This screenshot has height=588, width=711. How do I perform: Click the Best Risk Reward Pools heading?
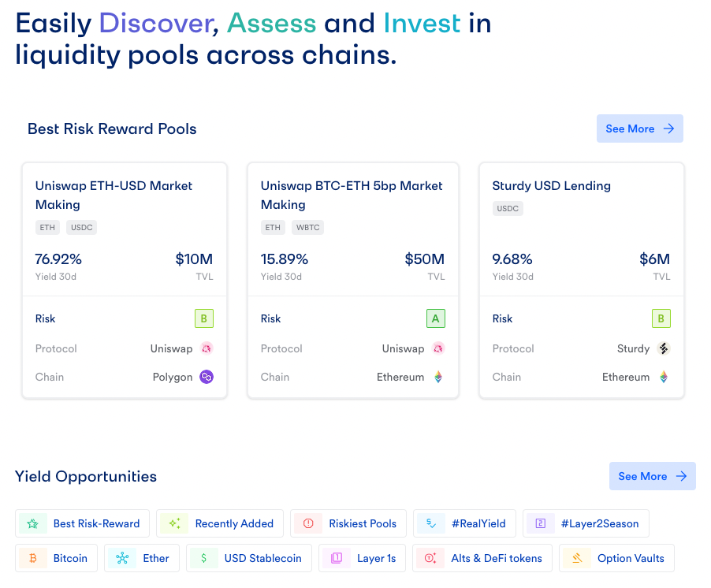coord(112,128)
